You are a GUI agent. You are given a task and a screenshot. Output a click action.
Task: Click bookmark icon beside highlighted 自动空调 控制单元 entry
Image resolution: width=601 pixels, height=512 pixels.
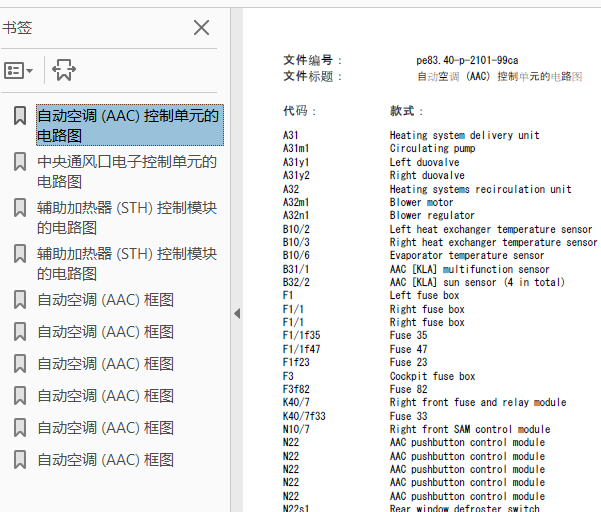click(20, 116)
